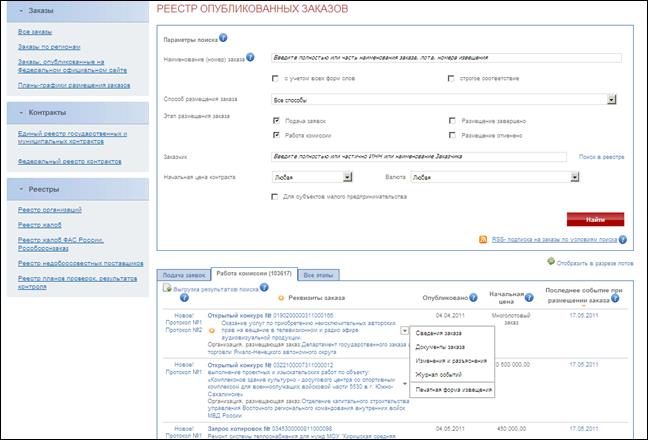Click green icon beside Отобразить в разрезе лотов
648x440 pixels.
pyautogui.click(x=551, y=261)
